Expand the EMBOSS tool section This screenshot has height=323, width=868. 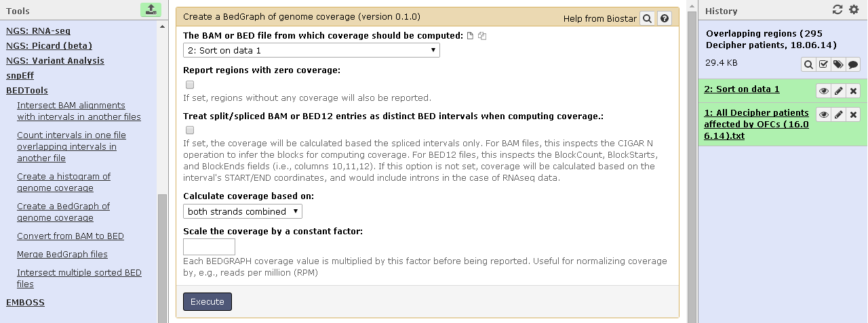25,303
